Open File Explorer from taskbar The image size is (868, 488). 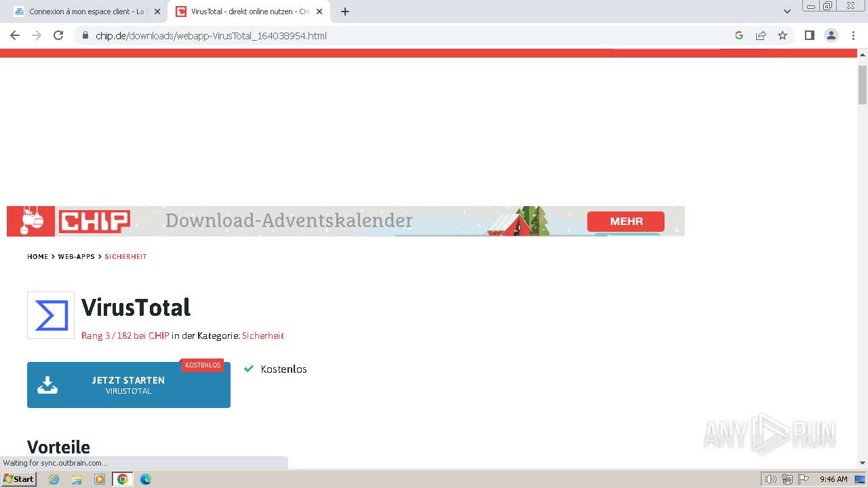[x=77, y=479]
